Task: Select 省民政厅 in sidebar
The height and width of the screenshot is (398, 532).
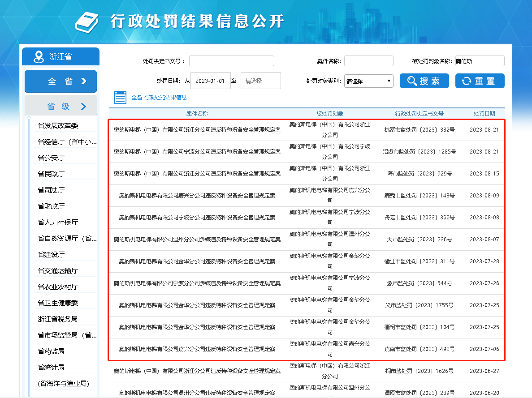Action: [x=51, y=174]
